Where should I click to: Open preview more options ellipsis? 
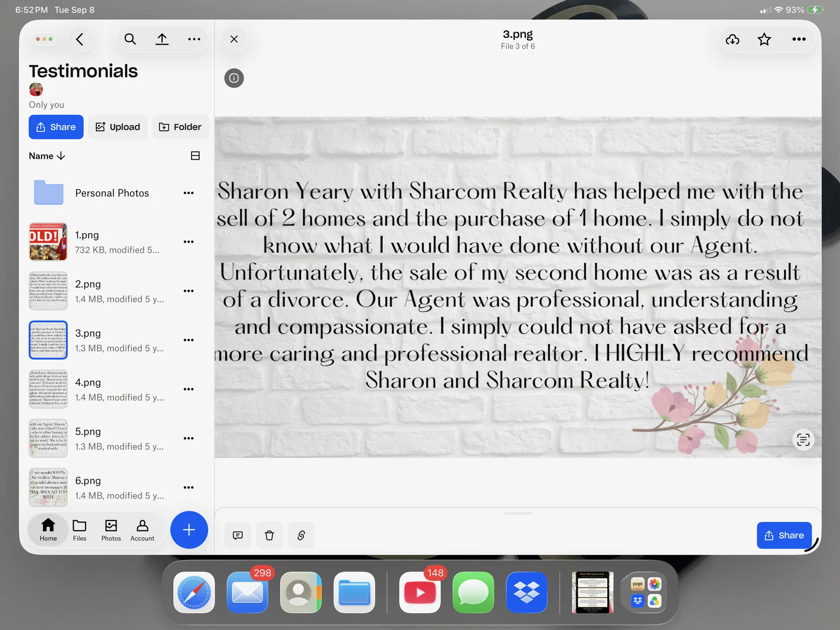(x=799, y=39)
